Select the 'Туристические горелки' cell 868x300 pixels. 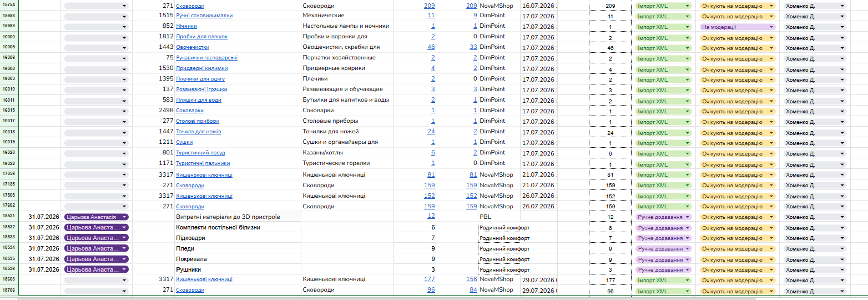coord(347,163)
